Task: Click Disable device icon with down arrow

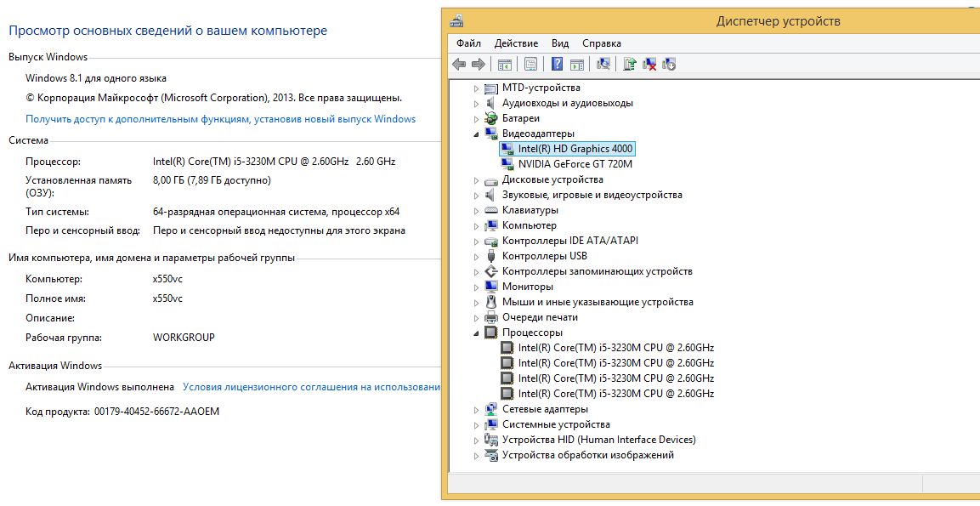Action: click(669, 64)
